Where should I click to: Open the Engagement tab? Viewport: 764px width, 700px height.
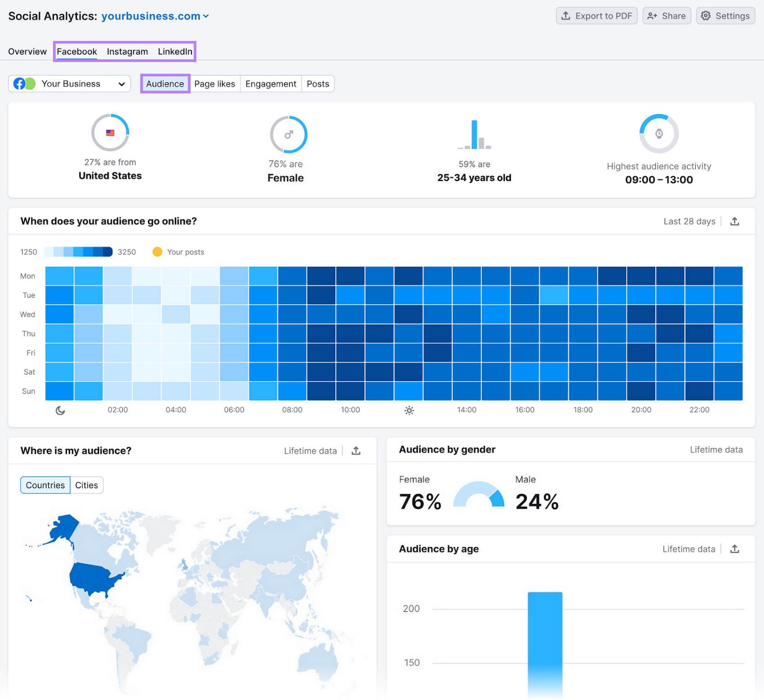pos(270,84)
